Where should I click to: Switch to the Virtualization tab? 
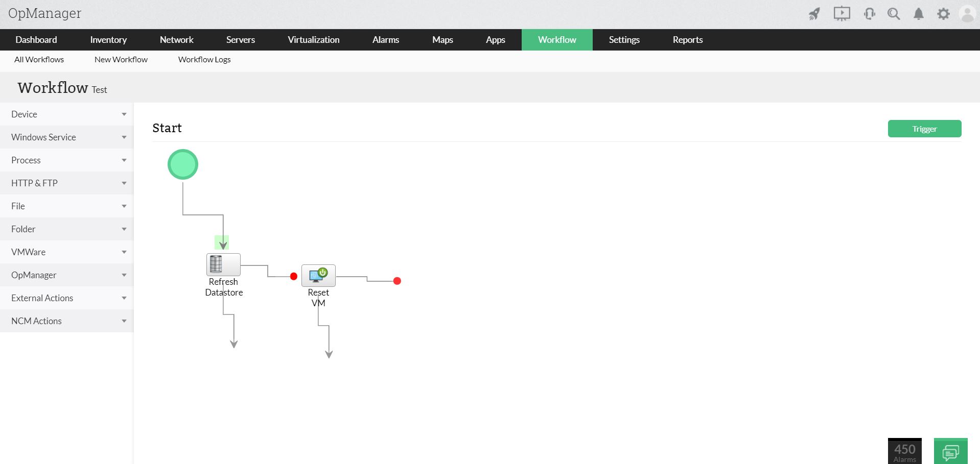pyautogui.click(x=313, y=39)
